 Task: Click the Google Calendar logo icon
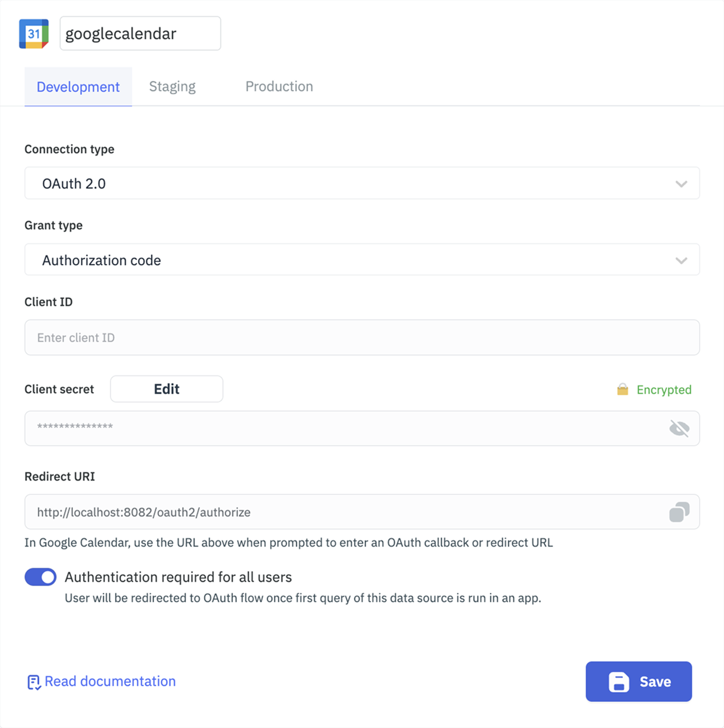pyautogui.click(x=34, y=34)
